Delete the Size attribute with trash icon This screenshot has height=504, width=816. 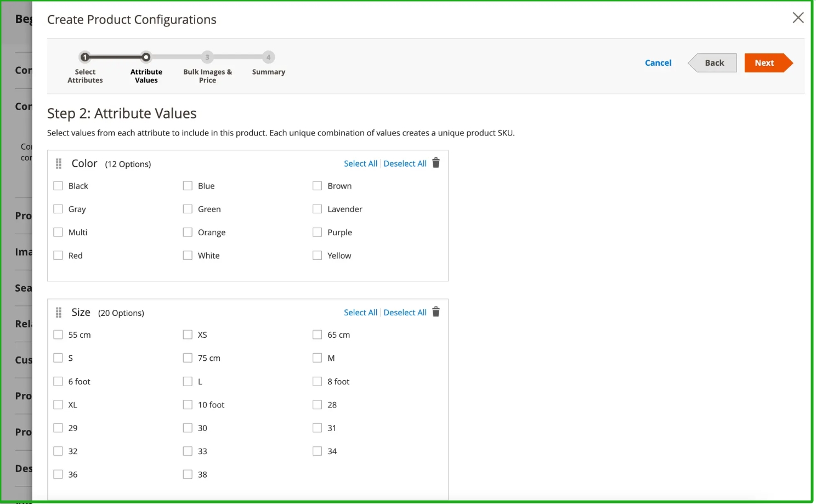pyautogui.click(x=436, y=312)
